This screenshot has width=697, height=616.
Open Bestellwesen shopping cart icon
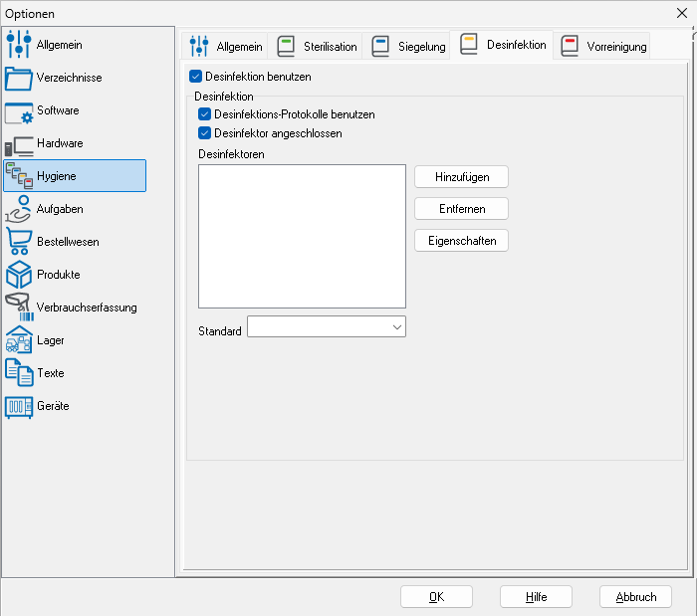coord(19,242)
